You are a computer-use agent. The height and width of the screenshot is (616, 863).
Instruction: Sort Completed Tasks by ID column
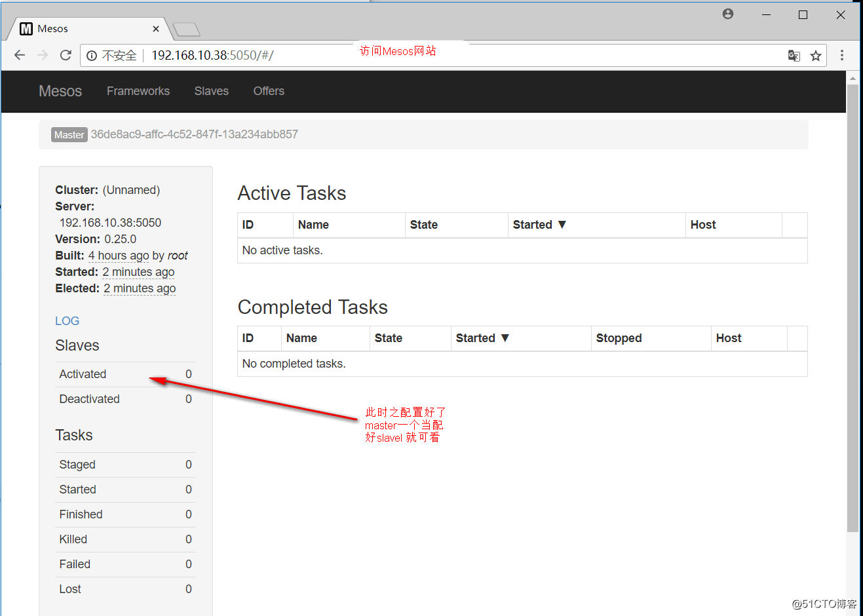coord(259,338)
